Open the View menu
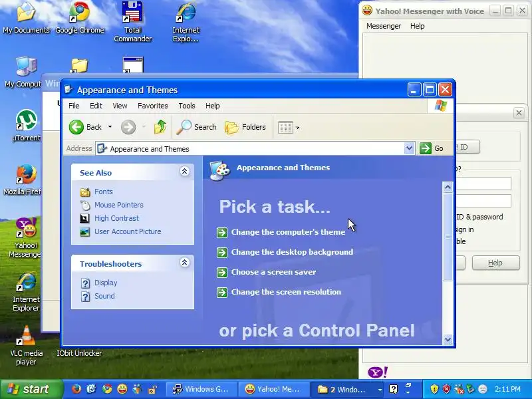 tap(120, 106)
